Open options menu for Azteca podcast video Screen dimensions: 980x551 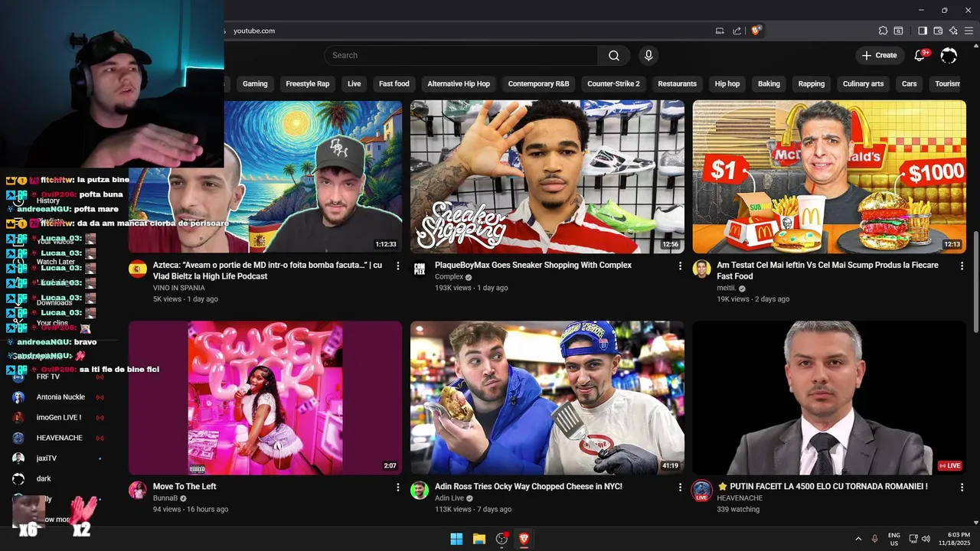pos(397,266)
